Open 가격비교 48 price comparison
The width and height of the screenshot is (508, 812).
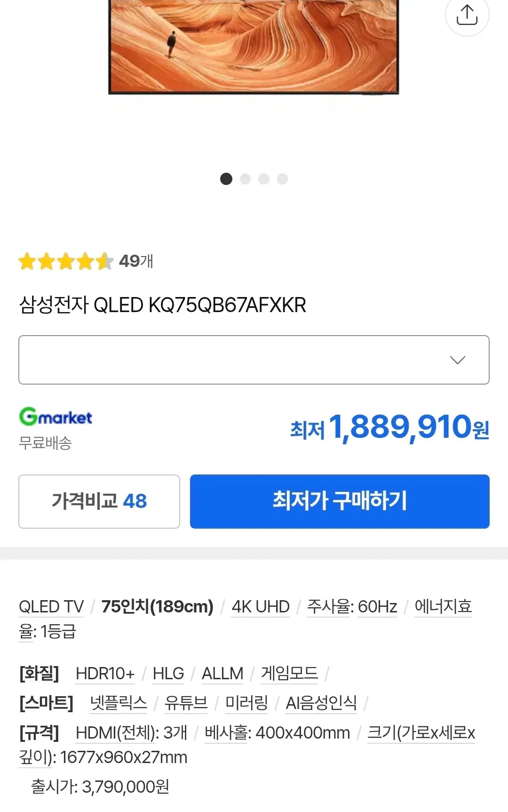point(99,501)
